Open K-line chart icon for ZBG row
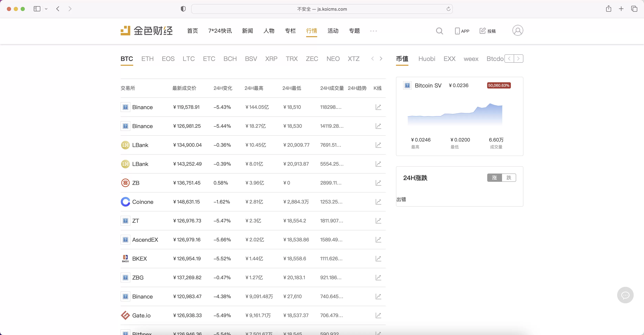Image resolution: width=644 pixels, height=335 pixels. tap(378, 278)
